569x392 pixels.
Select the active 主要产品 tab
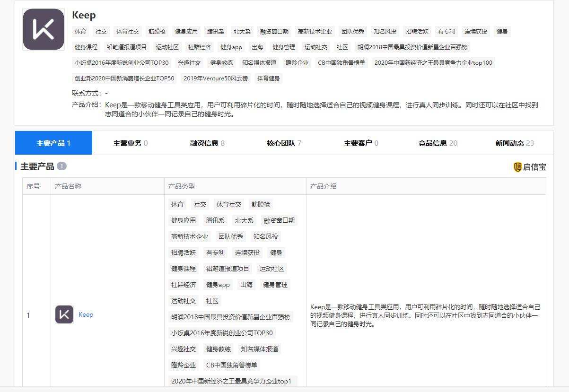tap(53, 143)
